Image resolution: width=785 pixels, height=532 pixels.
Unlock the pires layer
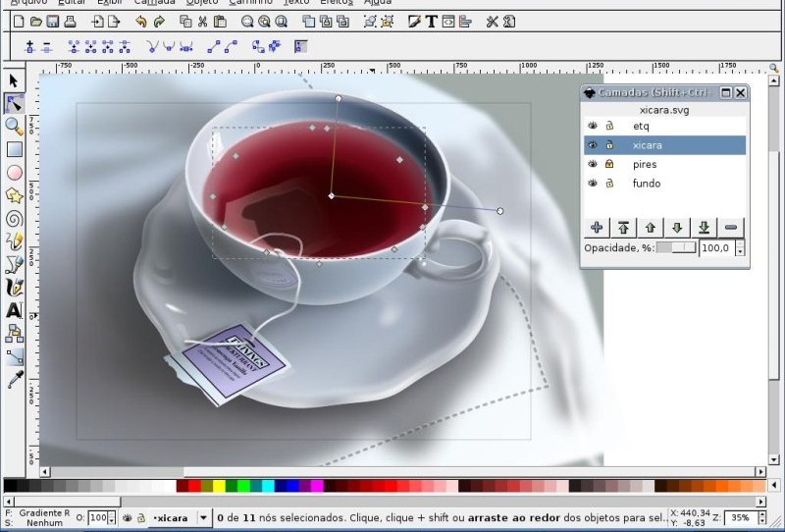pos(609,164)
